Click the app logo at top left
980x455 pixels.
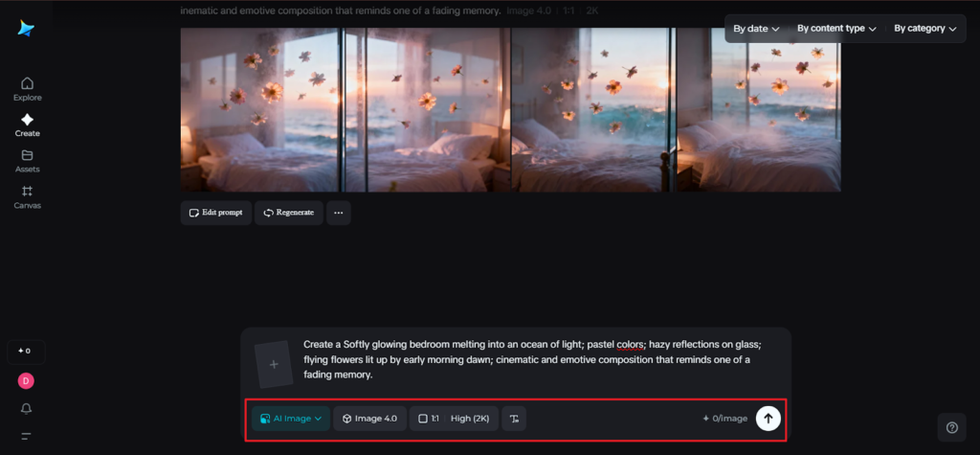[x=26, y=29]
